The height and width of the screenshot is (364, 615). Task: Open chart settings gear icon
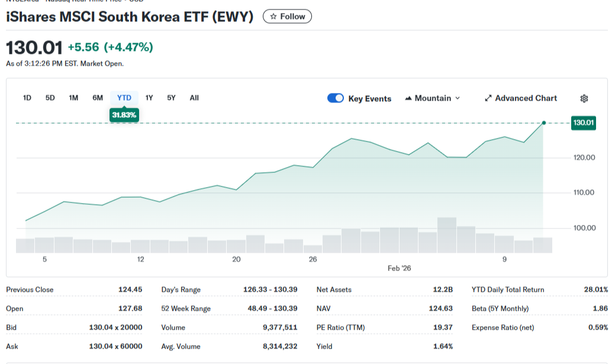(x=584, y=98)
